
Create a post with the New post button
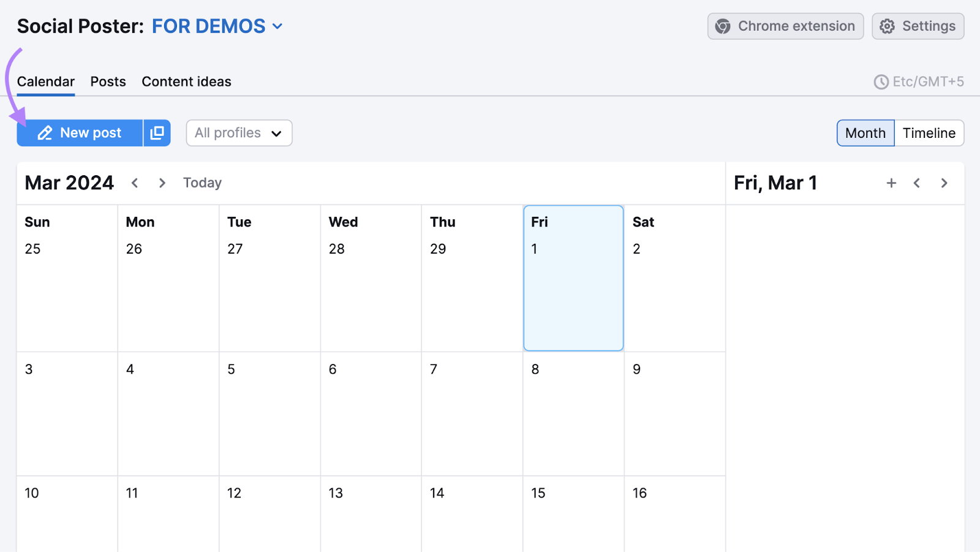[91, 133]
